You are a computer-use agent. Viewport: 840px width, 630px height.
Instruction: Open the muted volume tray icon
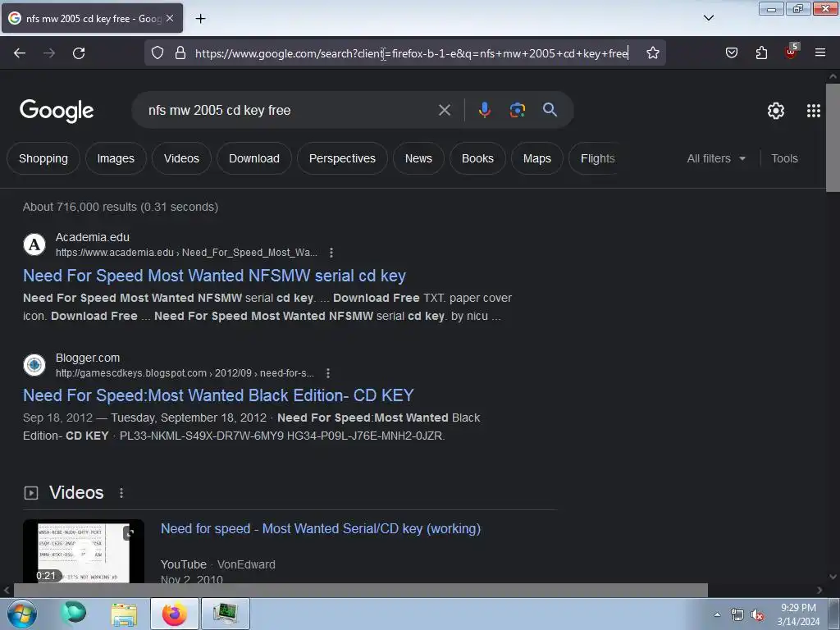click(x=757, y=615)
